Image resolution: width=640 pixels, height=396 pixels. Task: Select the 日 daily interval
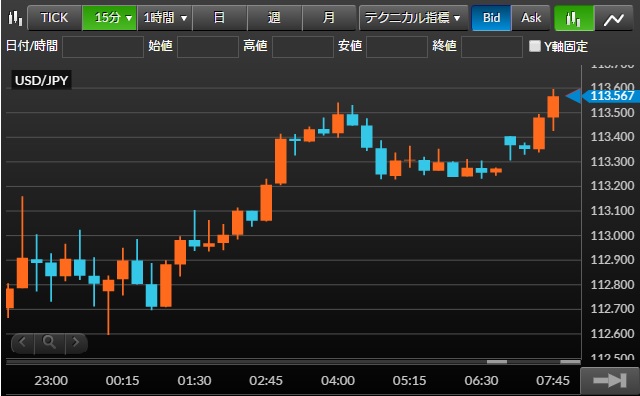219,18
